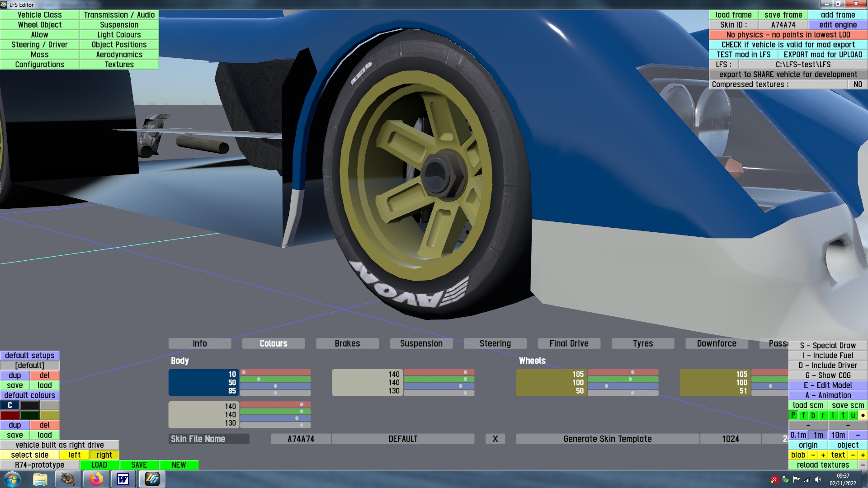Click the X next to DEFAULT skin

coord(495,439)
